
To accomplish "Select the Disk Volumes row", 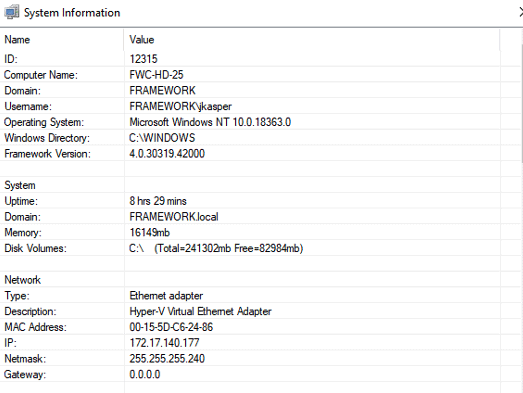I will point(250,248).
